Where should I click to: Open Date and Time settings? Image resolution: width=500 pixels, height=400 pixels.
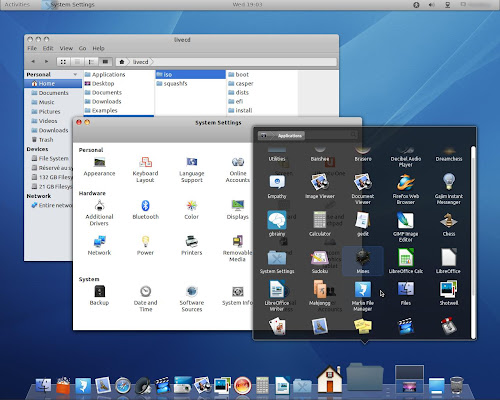tap(145, 299)
